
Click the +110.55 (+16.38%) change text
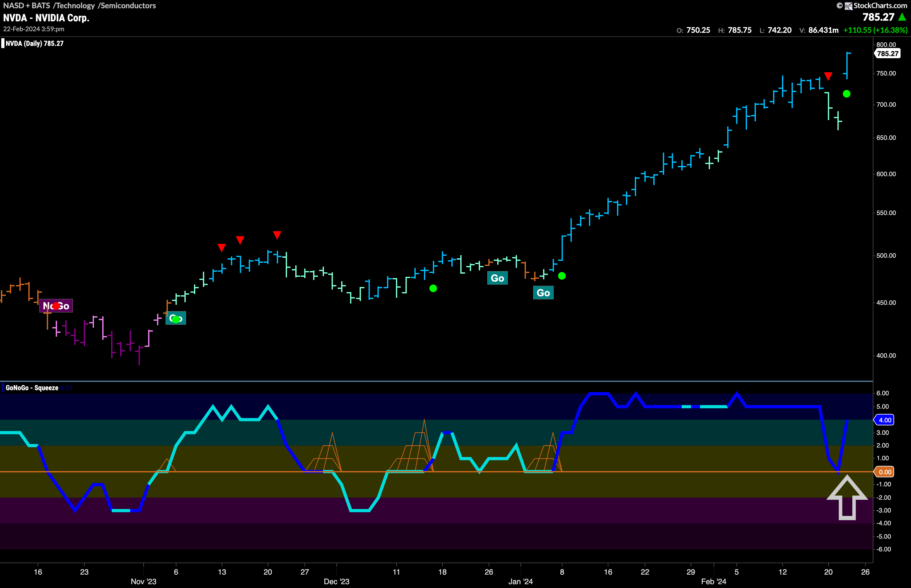coord(875,30)
